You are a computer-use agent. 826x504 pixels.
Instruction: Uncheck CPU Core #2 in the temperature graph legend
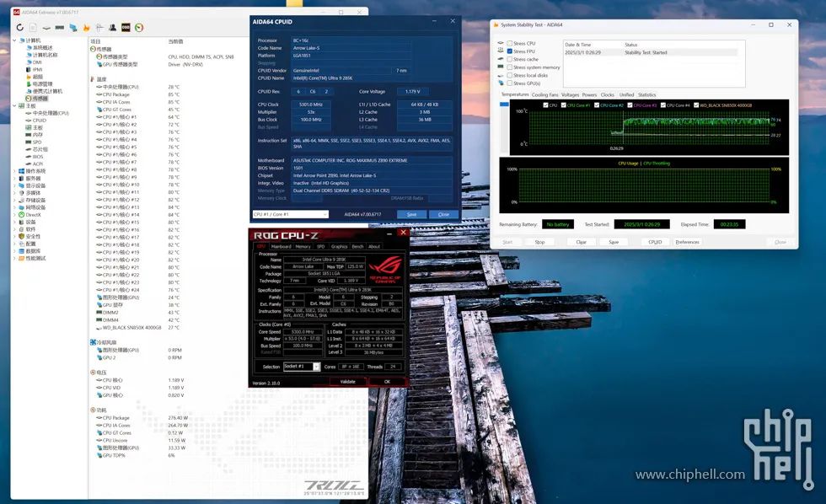(x=597, y=105)
